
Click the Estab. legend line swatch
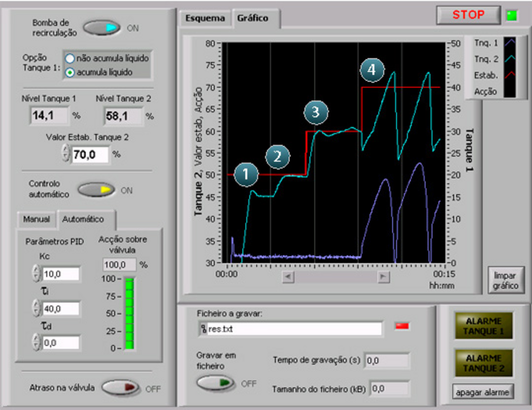click(x=509, y=75)
